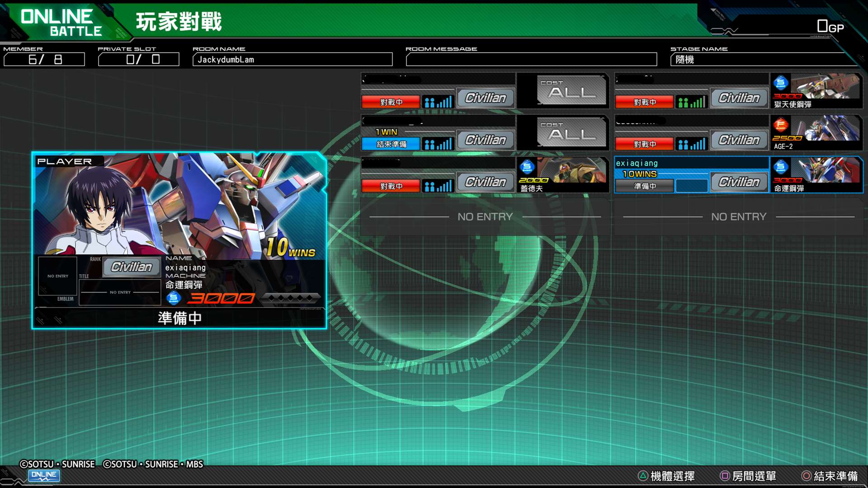Screen dimensions: 868x488
Task: Click the Civilian rank badge in player card
Action: [132, 267]
